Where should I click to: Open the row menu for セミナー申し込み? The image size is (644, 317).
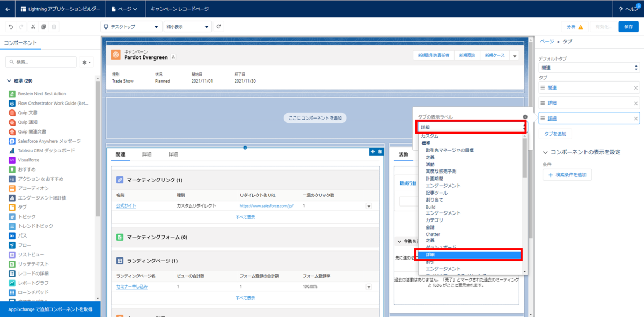[x=369, y=287]
